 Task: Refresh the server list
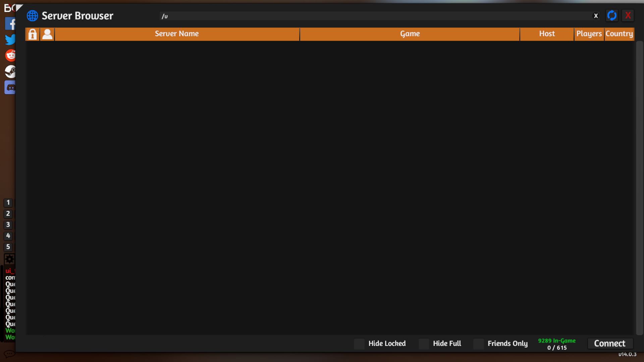612,15
